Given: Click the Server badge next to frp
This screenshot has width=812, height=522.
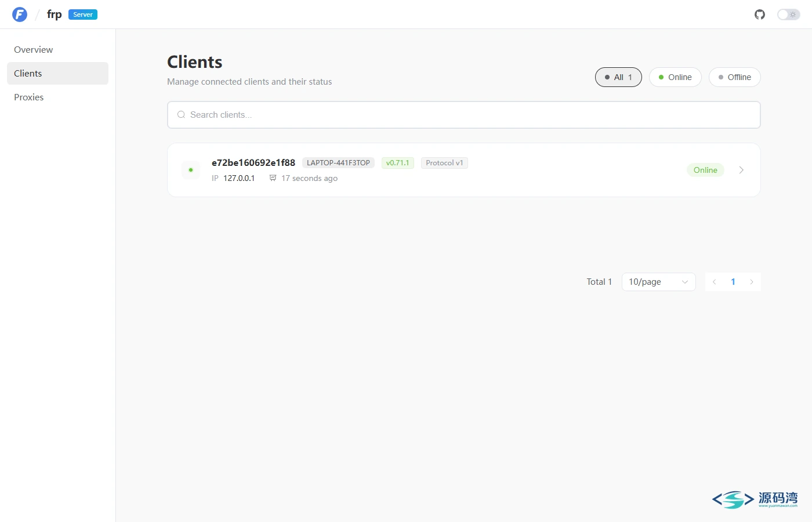Looking at the screenshot, I should pos(83,14).
